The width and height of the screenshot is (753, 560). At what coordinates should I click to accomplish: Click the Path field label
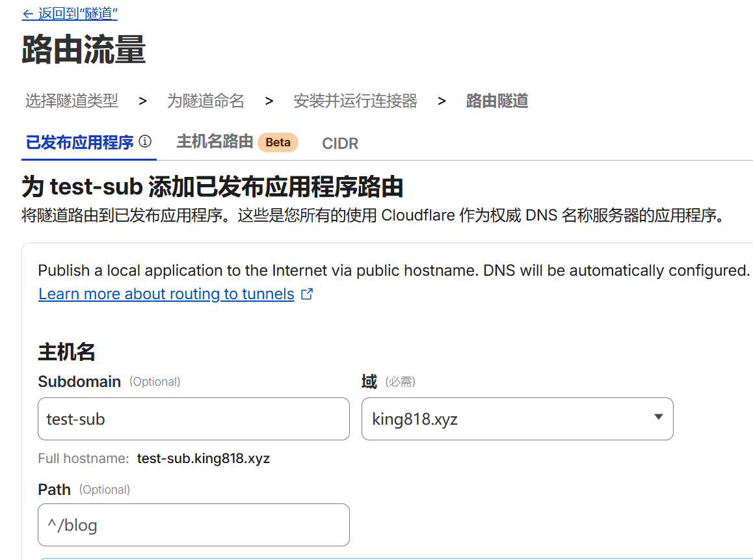(55, 490)
